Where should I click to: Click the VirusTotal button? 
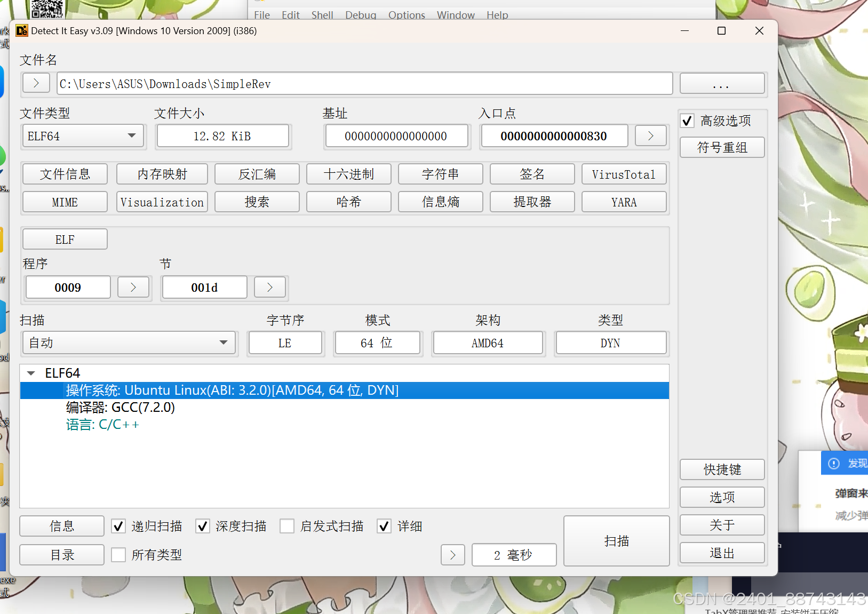[624, 174]
